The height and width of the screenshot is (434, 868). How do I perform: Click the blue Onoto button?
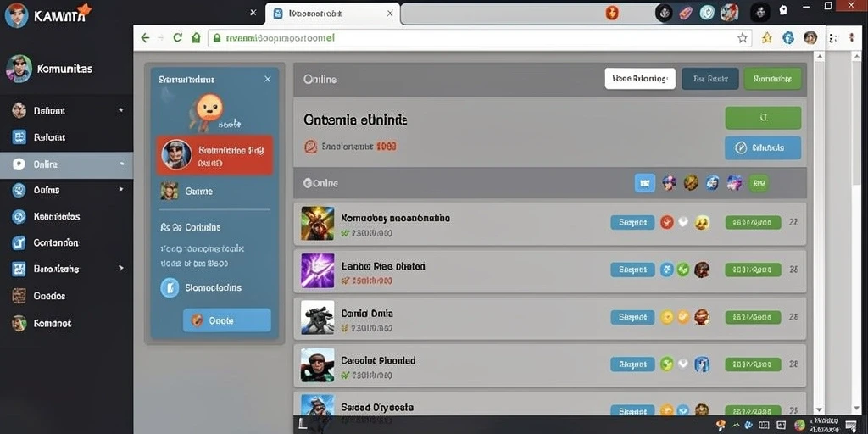[x=227, y=320]
